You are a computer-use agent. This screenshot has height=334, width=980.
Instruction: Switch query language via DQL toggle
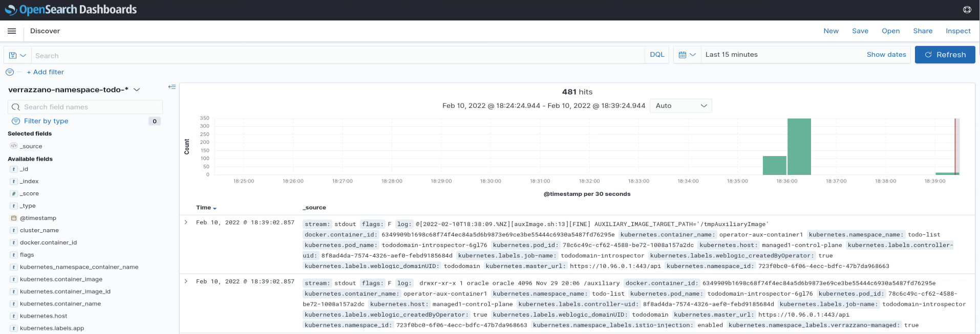click(657, 55)
